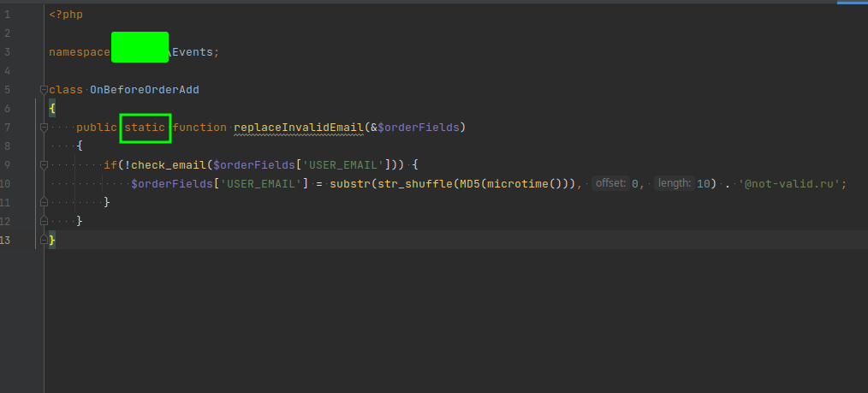Image resolution: width=868 pixels, height=393 pixels.
Task: Click the 'USER_EMAIL' string on line 10
Action: click(261, 184)
